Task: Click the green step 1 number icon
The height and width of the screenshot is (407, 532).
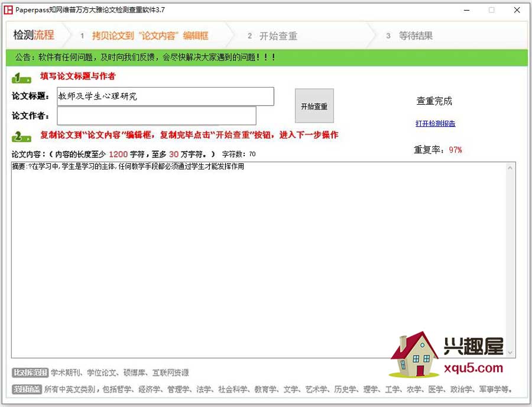Action: point(21,77)
